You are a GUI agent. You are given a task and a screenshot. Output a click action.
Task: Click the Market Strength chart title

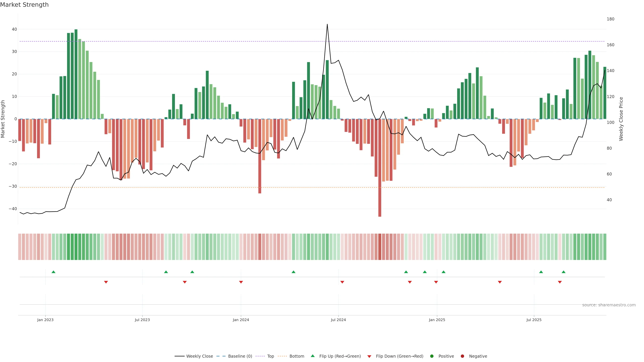point(24,5)
